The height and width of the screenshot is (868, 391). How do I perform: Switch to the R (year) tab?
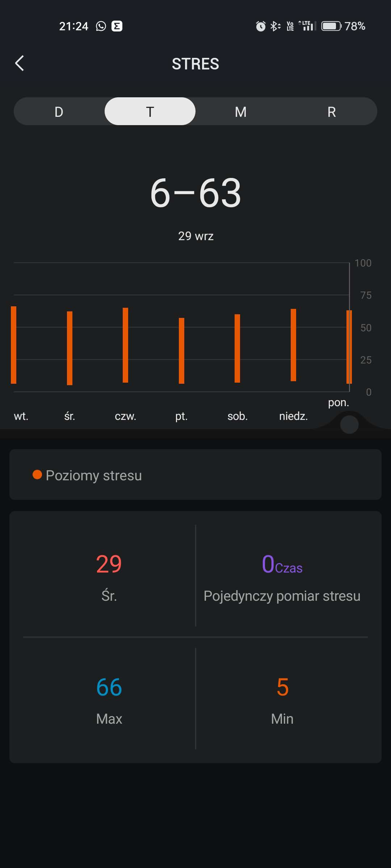pos(332,111)
